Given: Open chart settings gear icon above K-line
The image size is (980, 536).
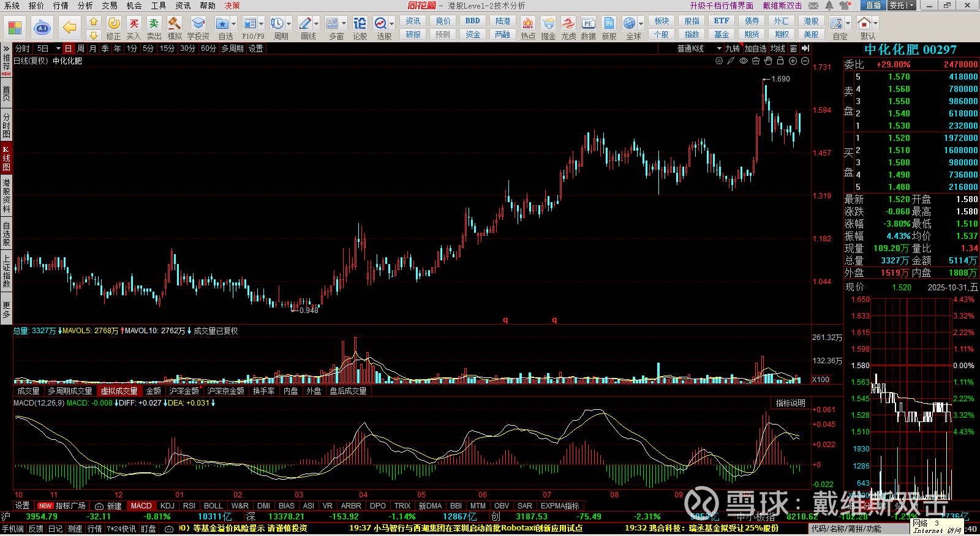Looking at the screenshot, I should click(719, 61).
